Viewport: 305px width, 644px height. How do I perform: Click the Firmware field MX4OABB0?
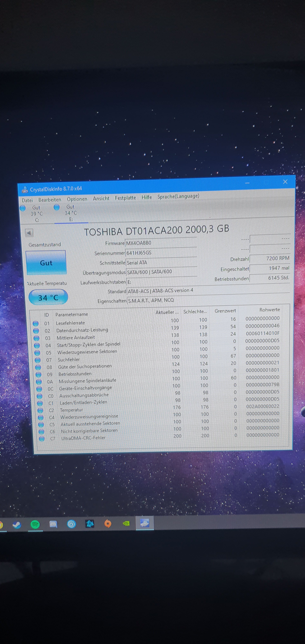(161, 242)
